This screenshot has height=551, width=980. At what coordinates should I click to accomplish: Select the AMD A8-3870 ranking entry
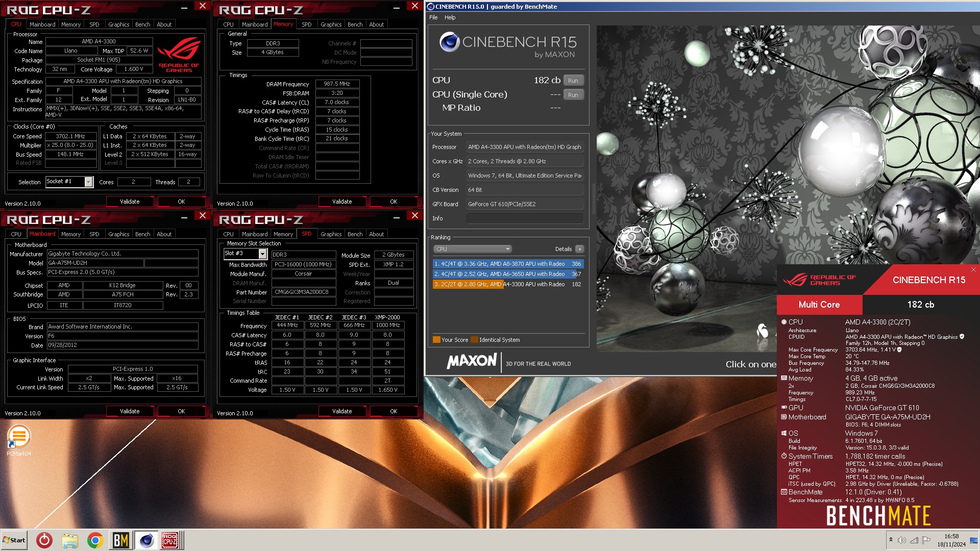(x=508, y=264)
